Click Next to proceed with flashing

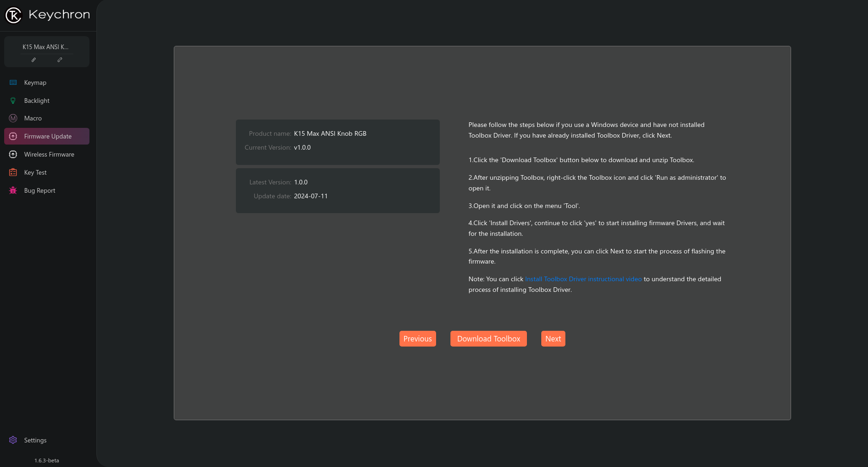tap(553, 339)
